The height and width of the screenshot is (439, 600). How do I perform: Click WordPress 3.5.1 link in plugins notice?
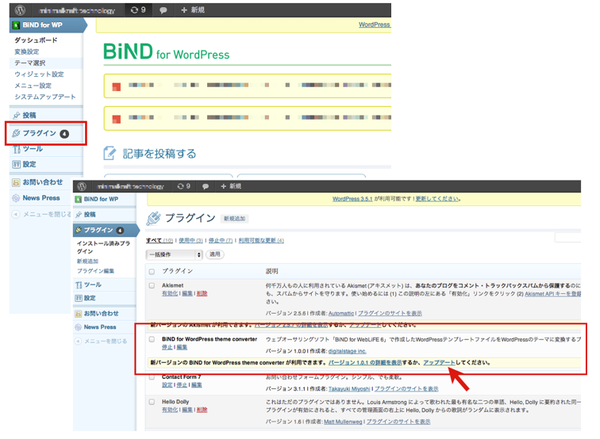pyautogui.click(x=352, y=199)
